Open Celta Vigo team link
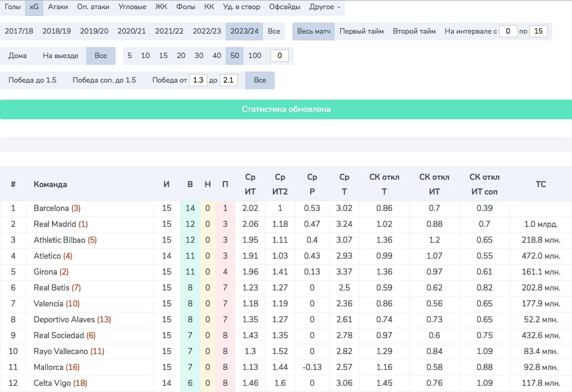 click(52, 383)
